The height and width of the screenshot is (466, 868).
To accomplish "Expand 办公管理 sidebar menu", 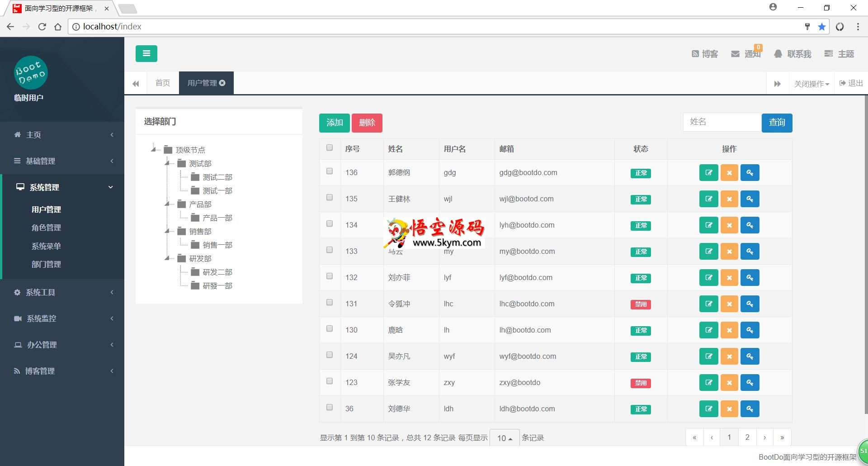I will coord(62,345).
